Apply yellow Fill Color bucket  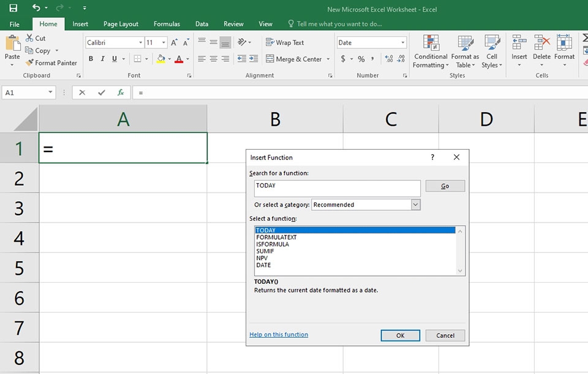tap(161, 59)
